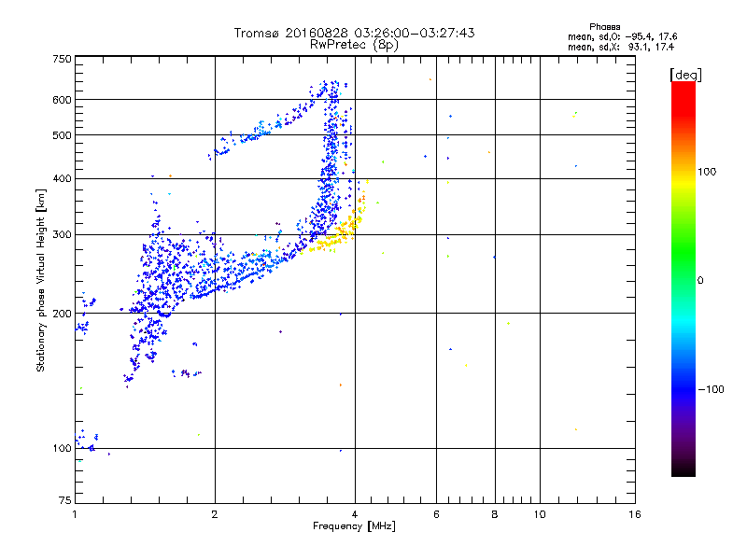Image resolution: width=747 pixels, height=560 pixels.
Task: Click the "mean, sd,X: 93.1, 17.4" line
Action: click(621, 47)
